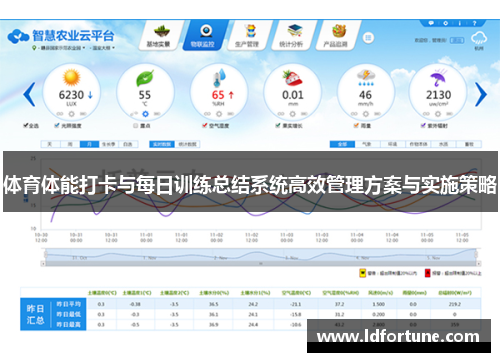Open gear settings under 65 %RH

219,114
